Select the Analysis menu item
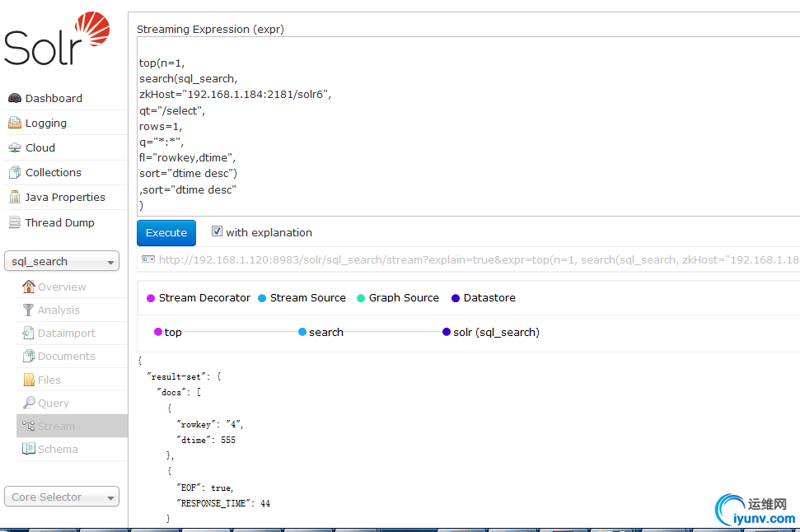Screen dimensions: 800x532 [x=58, y=310]
